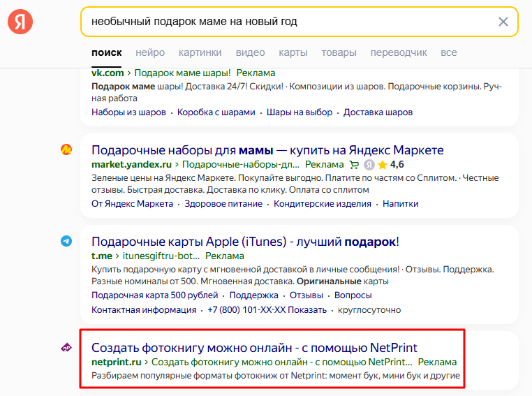The width and height of the screenshot is (532, 396).
Task: Switch to the картинки tab
Action: (200, 52)
